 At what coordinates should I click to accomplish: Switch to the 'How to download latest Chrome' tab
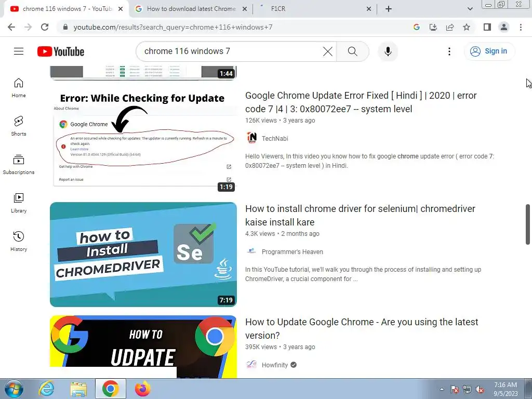191,9
